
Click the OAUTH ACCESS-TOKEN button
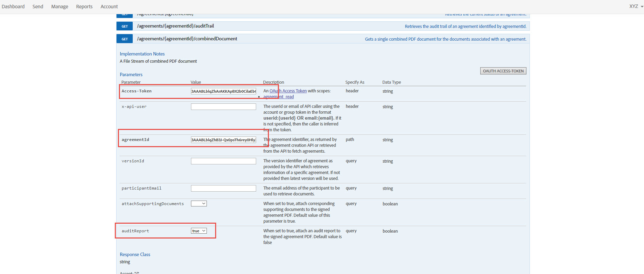click(x=503, y=71)
